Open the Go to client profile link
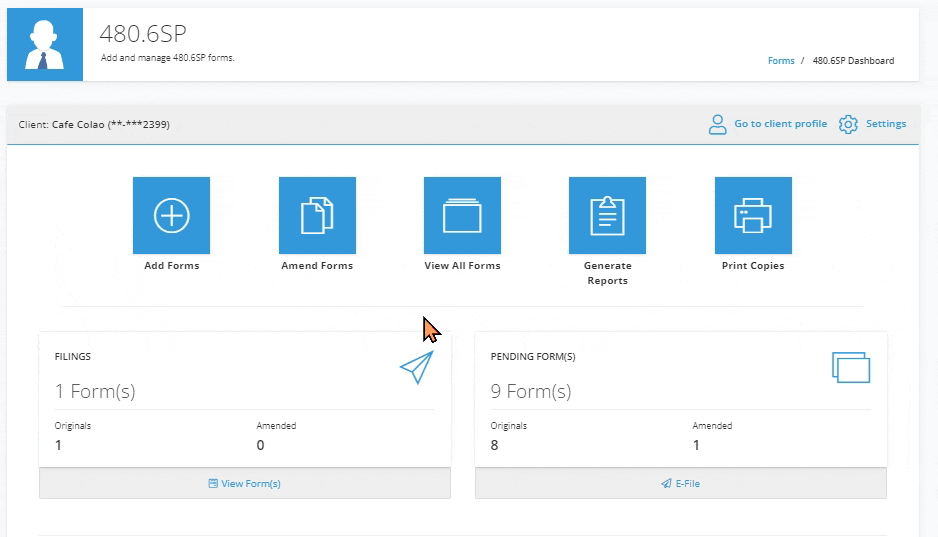Viewport: 938px width, 537px height. point(780,124)
